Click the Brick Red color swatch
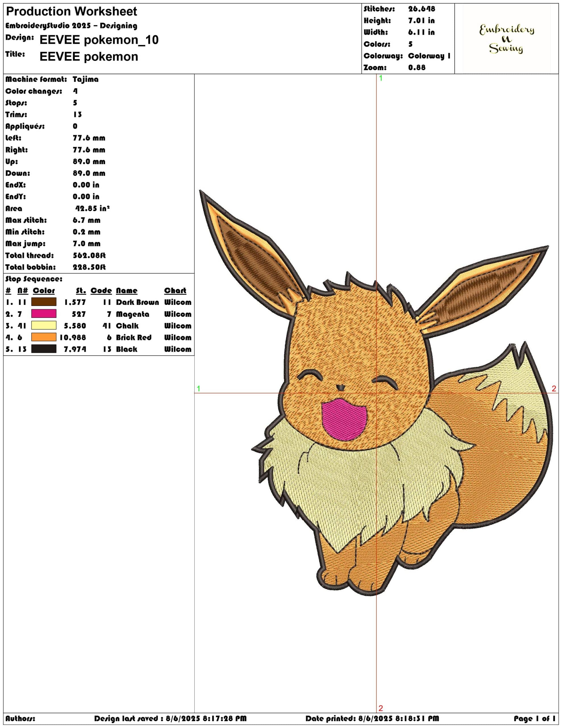Image resolution: width=562 pixels, height=728 pixels. click(44, 337)
